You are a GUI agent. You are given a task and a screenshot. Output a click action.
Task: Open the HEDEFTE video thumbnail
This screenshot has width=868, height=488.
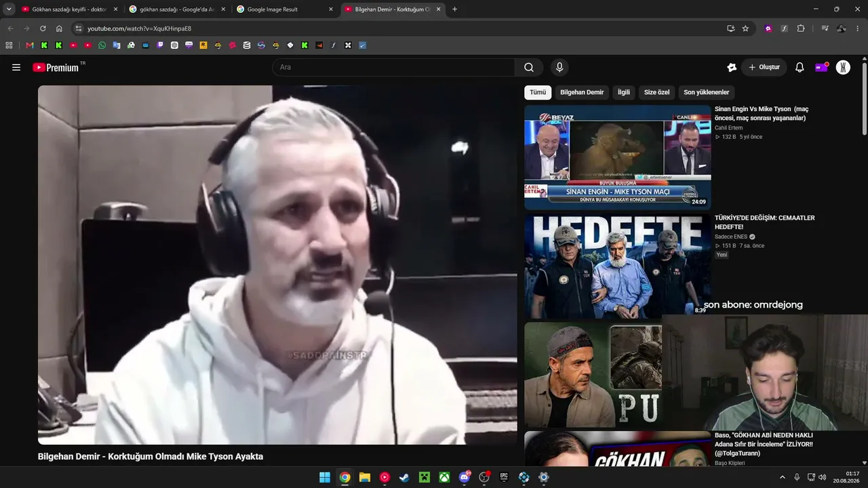(617, 266)
